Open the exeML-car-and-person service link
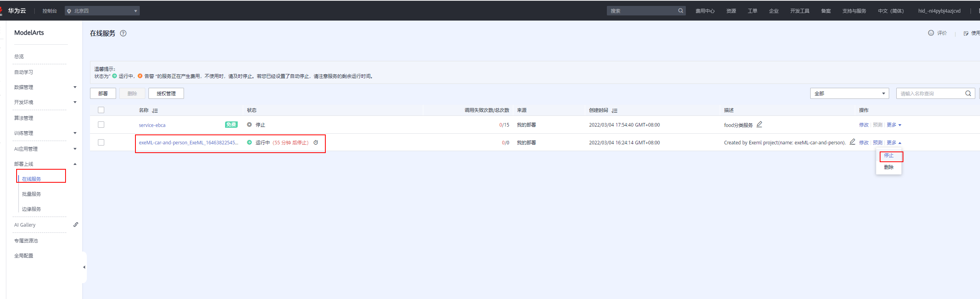 point(188,143)
